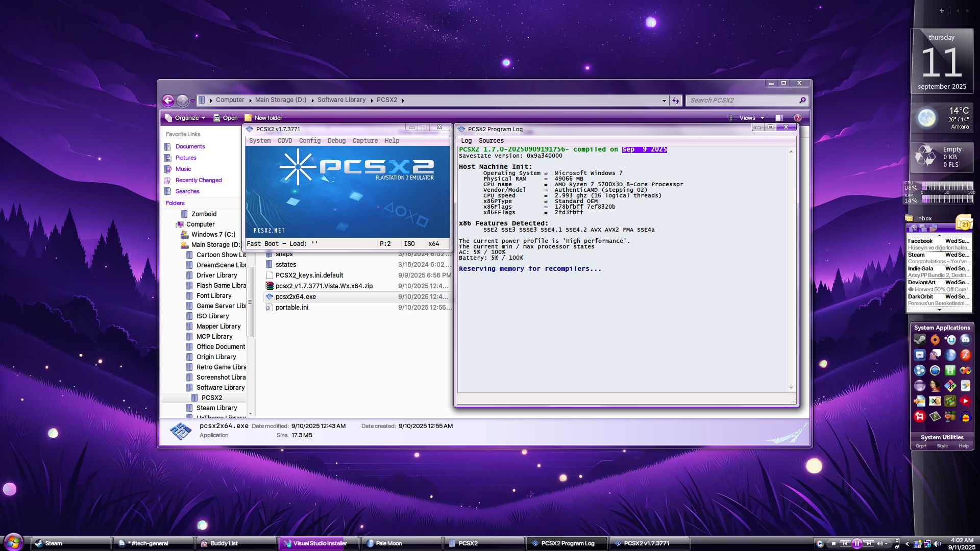
Task: Expand breadcrumb arrow after Main Storage (D:)
Action: [312, 101]
